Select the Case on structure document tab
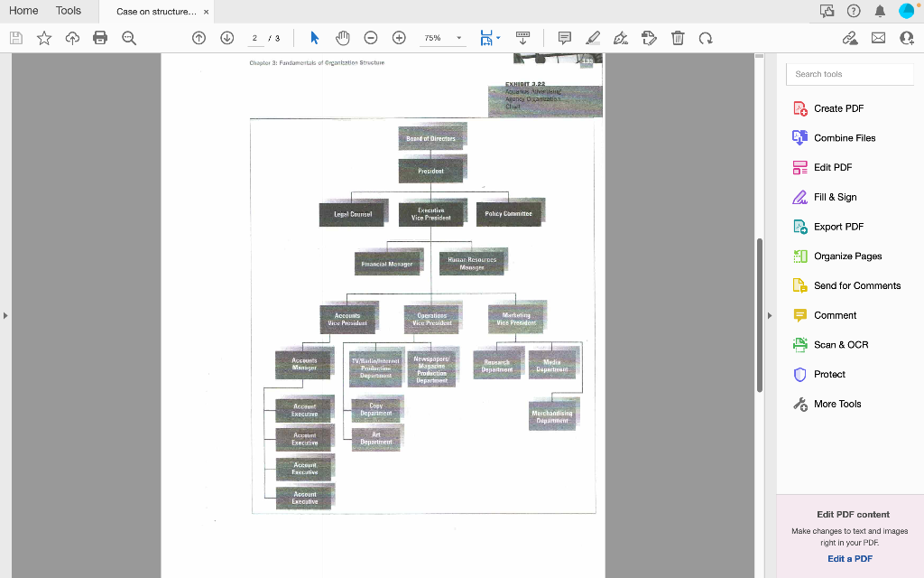 point(153,13)
